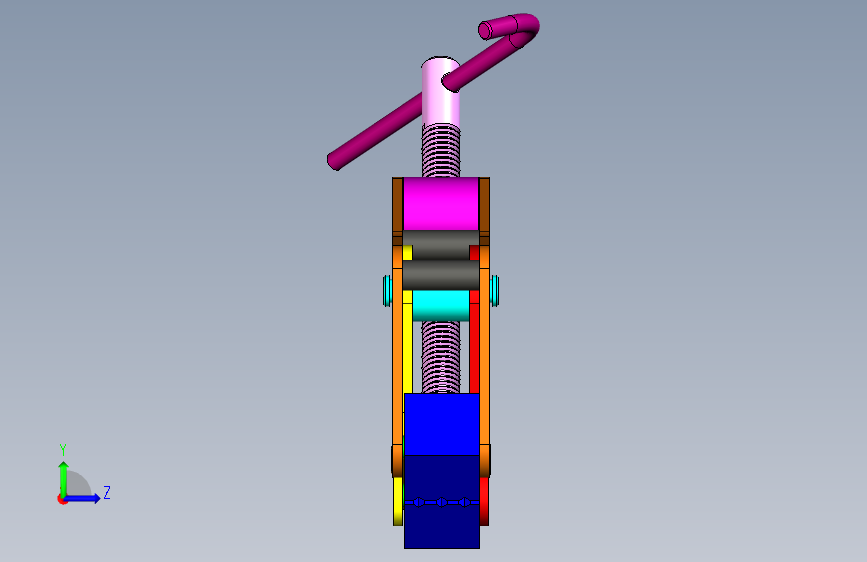Select the brown plate left of the magenta block
The image size is (867, 562).
[398, 207]
